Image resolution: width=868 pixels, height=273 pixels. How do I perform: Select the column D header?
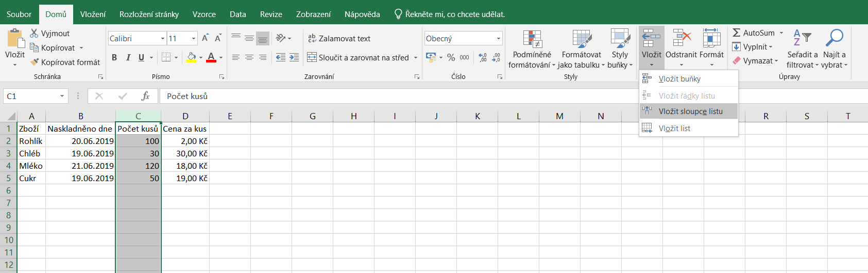(185, 116)
